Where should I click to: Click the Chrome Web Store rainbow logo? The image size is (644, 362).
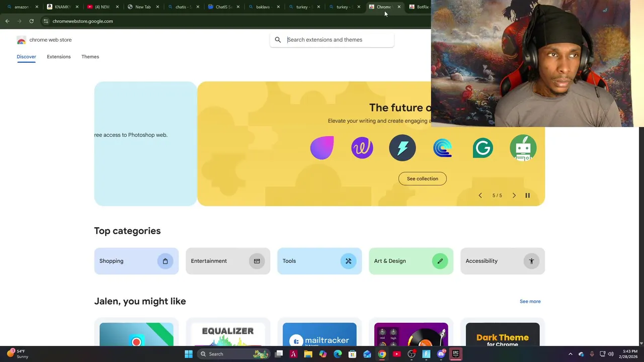21,40
